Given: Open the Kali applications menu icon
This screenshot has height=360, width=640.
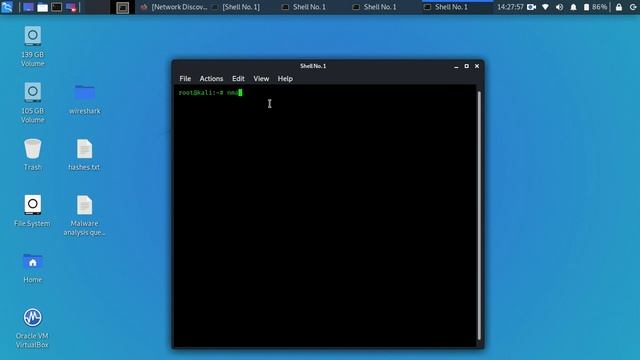Looking at the screenshot, I should point(7,7).
